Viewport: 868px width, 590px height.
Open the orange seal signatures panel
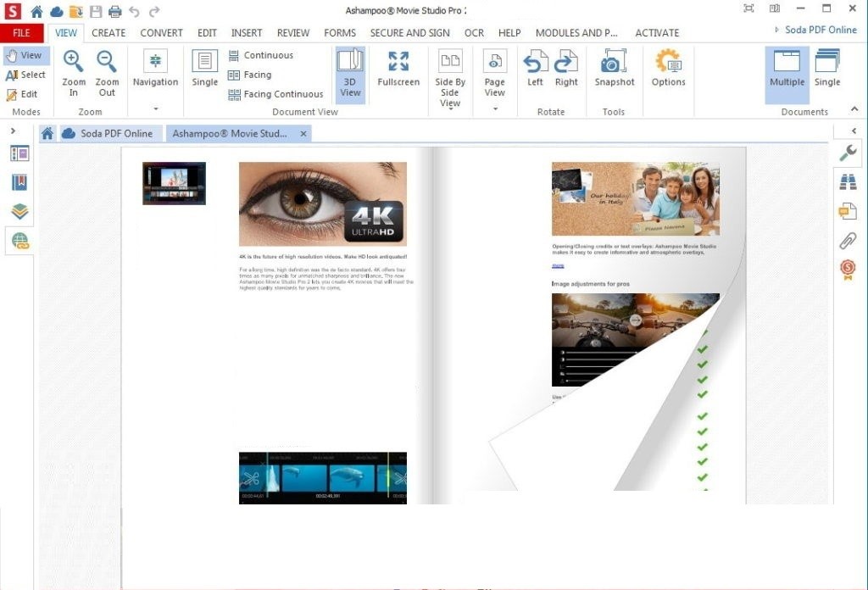pyautogui.click(x=848, y=270)
